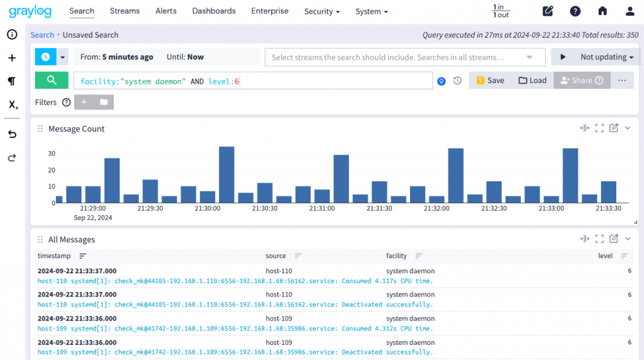Click the sidebar plus create icon
Image resolution: width=644 pixels, height=360 pixels.
[12, 58]
